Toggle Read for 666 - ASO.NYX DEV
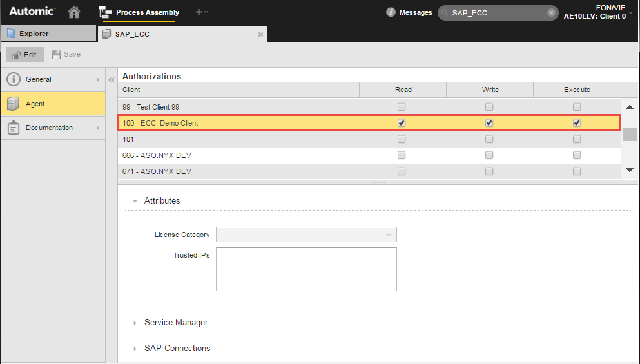Image resolution: width=640 pixels, height=364 pixels. pos(402,155)
